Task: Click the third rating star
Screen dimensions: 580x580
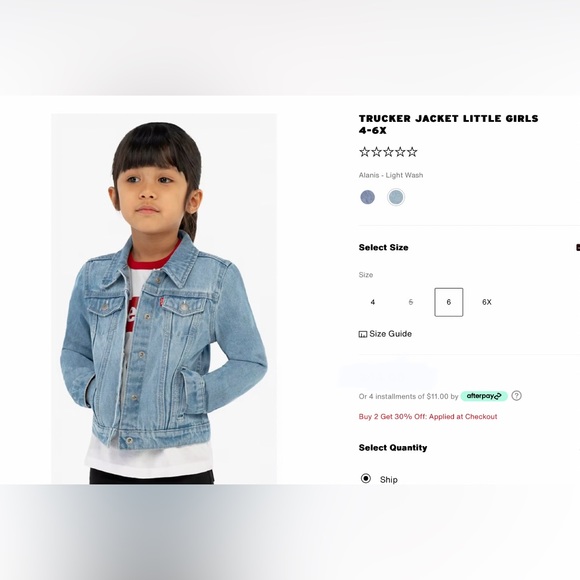Action: 388,152
